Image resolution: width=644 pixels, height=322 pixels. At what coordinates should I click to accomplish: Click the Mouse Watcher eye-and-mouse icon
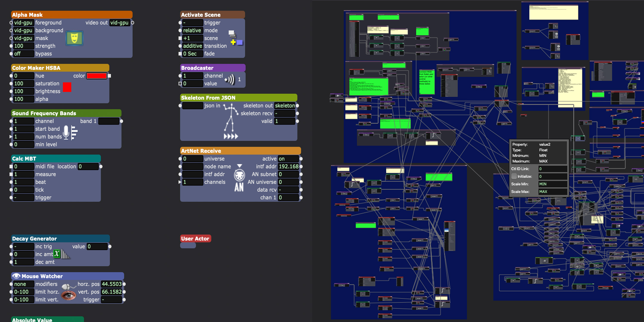click(x=69, y=292)
